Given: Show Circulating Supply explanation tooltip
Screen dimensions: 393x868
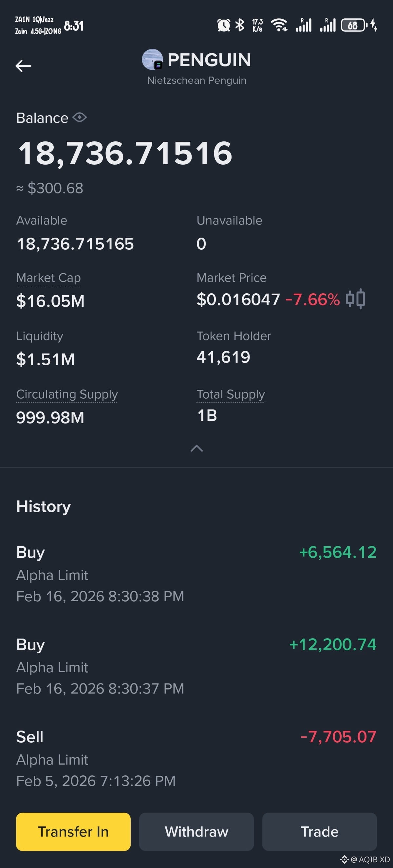Looking at the screenshot, I should (67, 395).
